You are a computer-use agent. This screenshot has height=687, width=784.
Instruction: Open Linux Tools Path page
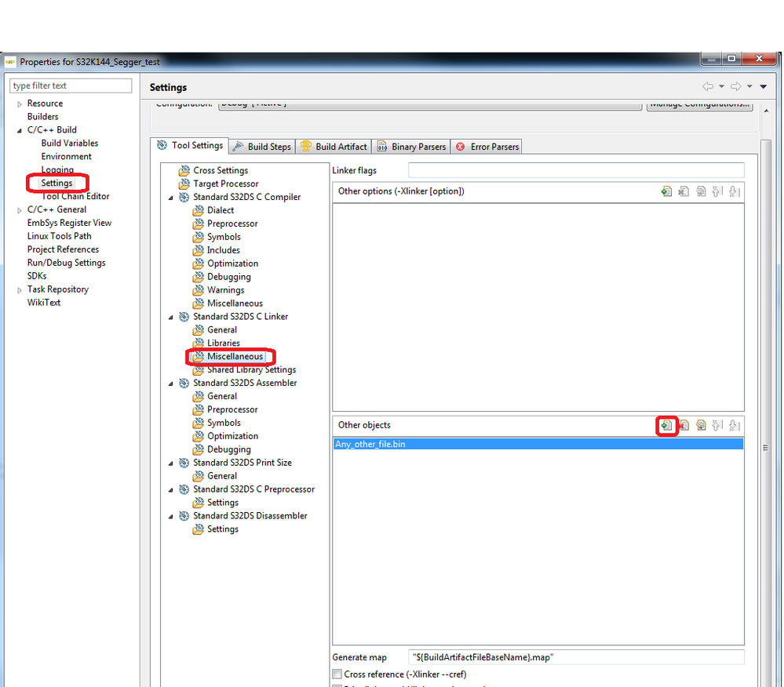point(59,236)
